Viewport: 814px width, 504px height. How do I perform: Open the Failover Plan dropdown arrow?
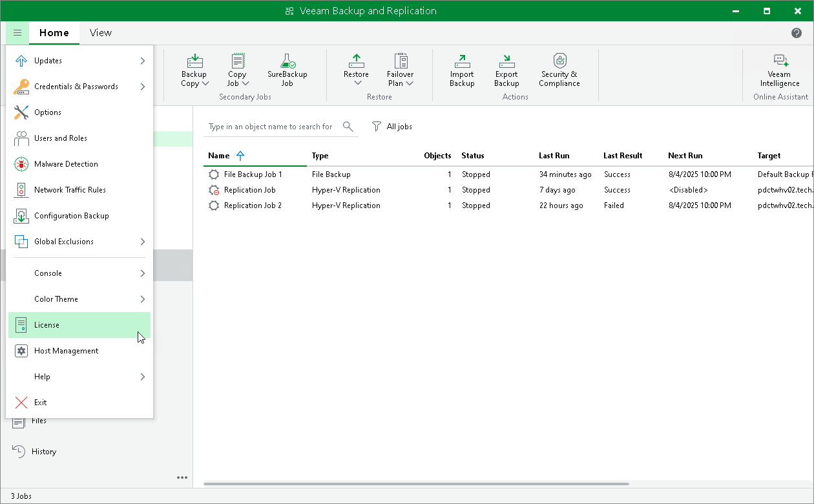(x=410, y=83)
